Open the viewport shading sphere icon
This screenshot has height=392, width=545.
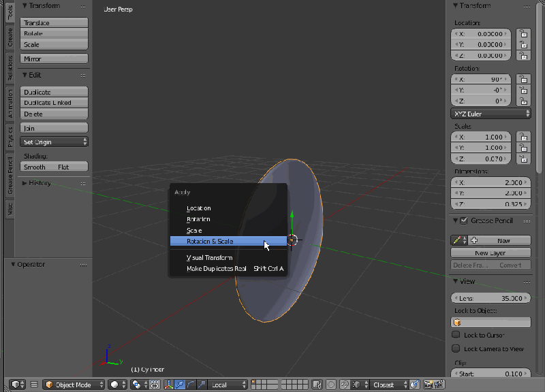(x=115, y=385)
